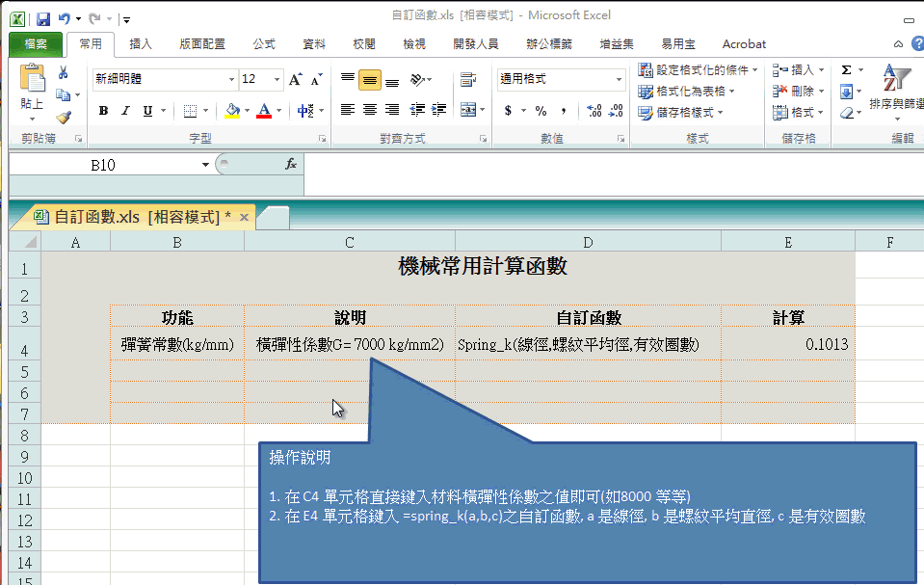Click the decrease indent icon
The height and width of the screenshot is (585, 924).
click(x=417, y=110)
